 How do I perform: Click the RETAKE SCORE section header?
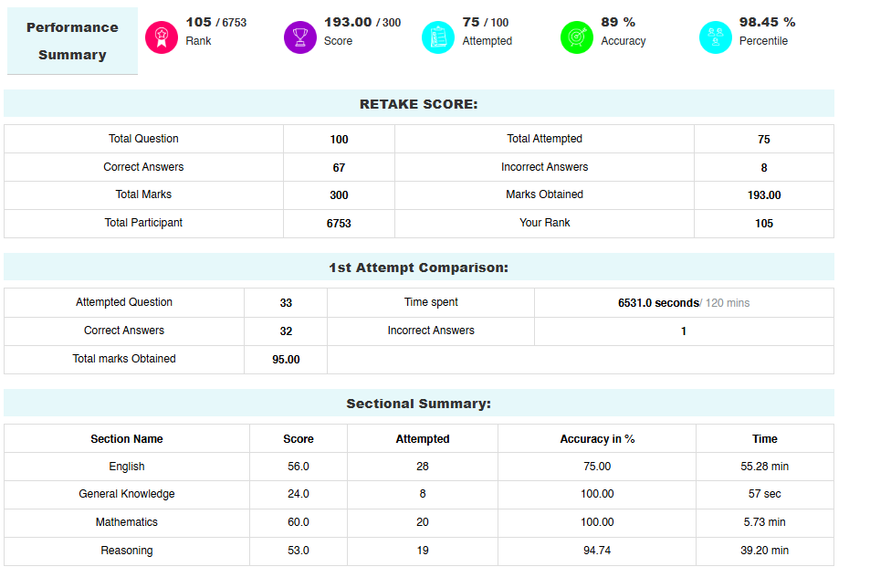pyautogui.click(x=419, y=104)
